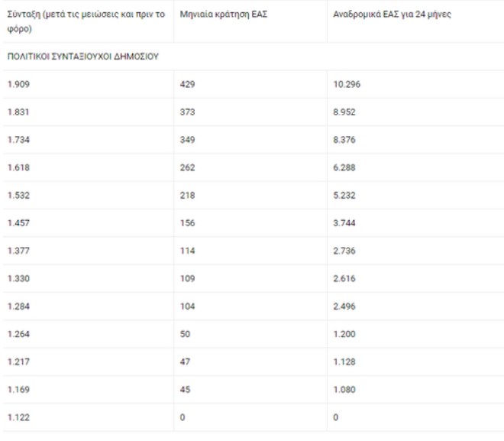Select the retroactive cell 1.080
This screenshot has width=504, height=441.
(x=344, y=390)
